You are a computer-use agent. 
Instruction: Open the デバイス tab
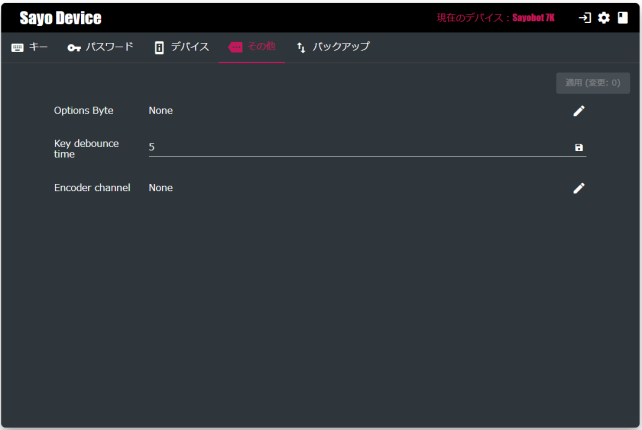pyautogui.click(x=182, y=48)
